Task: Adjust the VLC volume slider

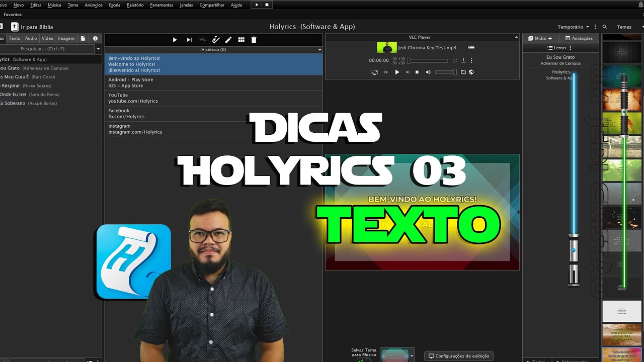Action: [x=446, y=72]
